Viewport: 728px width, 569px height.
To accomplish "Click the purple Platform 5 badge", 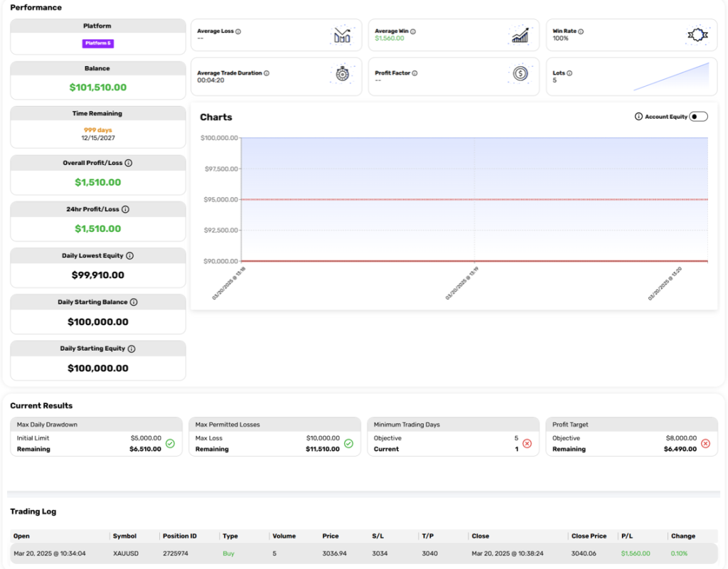I will tap(98, 43).
